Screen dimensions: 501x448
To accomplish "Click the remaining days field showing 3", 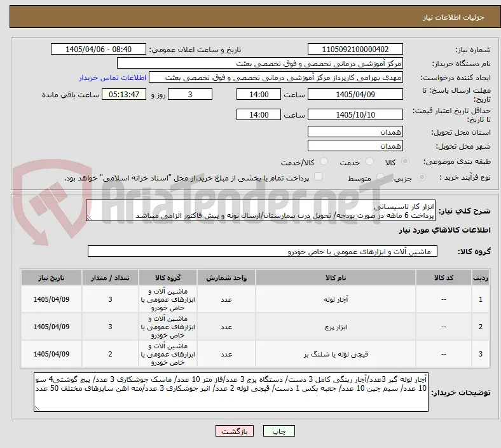I will [190, 94].
